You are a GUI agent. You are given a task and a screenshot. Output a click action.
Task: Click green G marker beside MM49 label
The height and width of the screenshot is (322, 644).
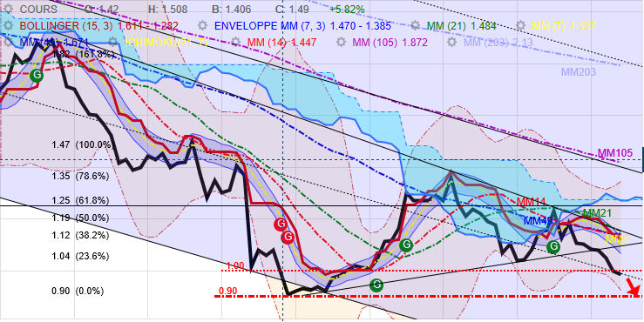[x=554, y=246]
